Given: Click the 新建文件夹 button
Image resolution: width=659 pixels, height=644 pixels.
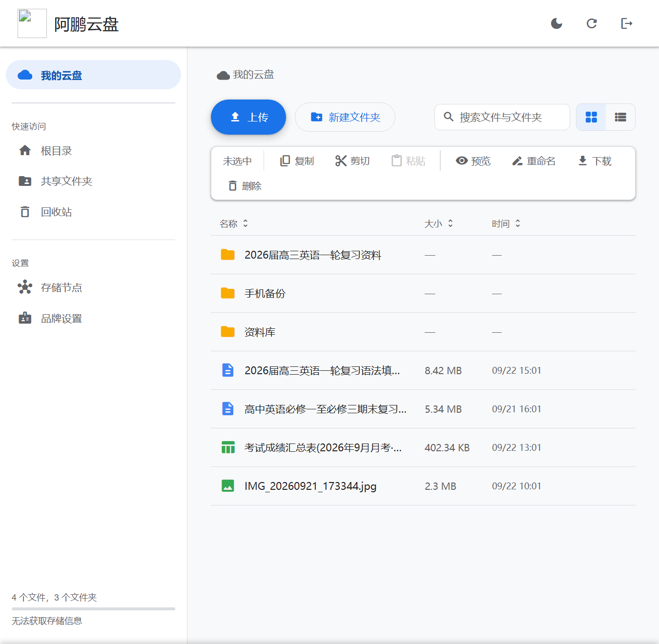Looking at the screenshot, I should pos(345,117).
